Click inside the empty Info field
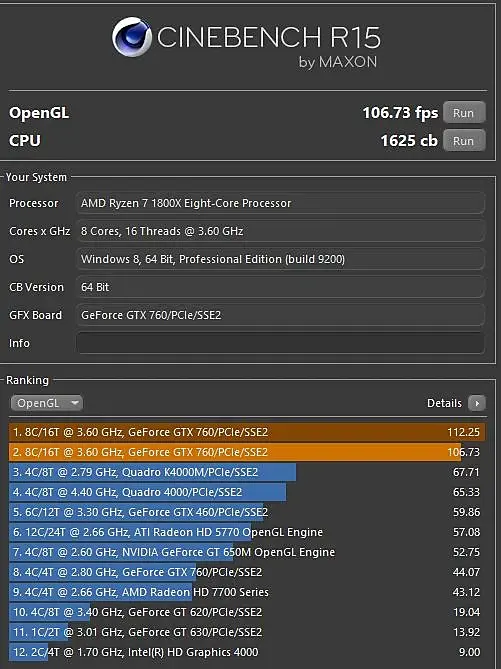This screenshot has height=669, width=501. [280, 343]
